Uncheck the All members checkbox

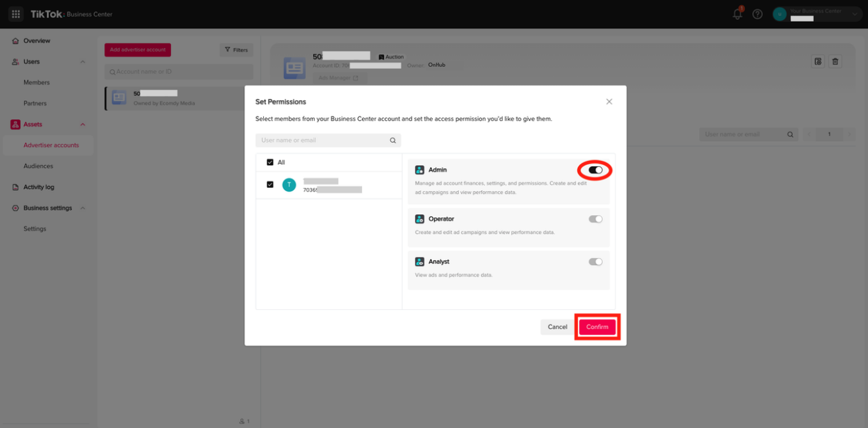click(270, 162)
